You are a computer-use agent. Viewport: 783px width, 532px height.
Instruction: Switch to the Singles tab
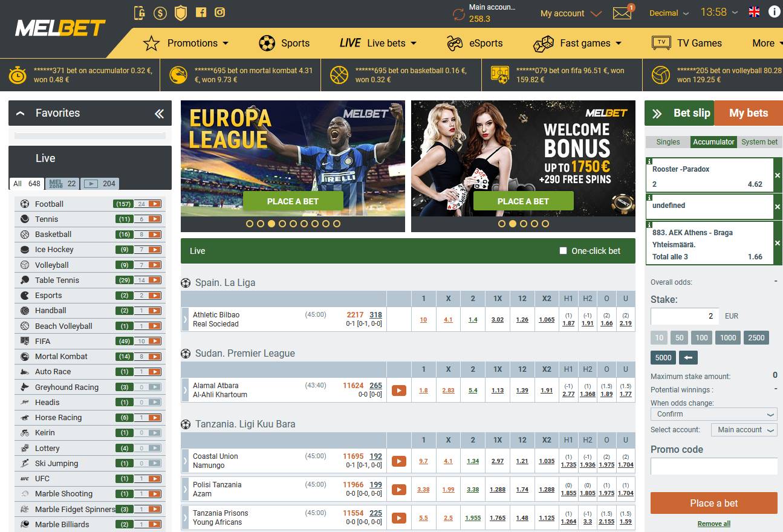[668, 142]
